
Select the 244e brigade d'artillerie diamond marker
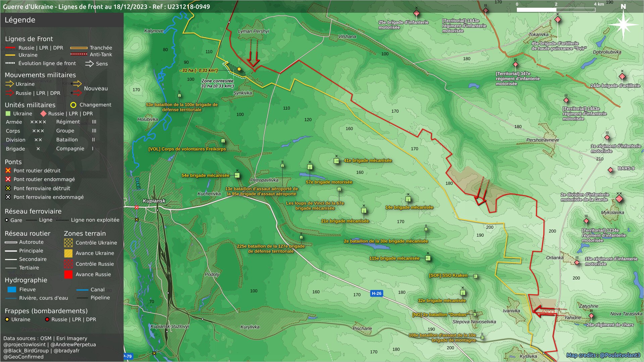pos(622,77)
